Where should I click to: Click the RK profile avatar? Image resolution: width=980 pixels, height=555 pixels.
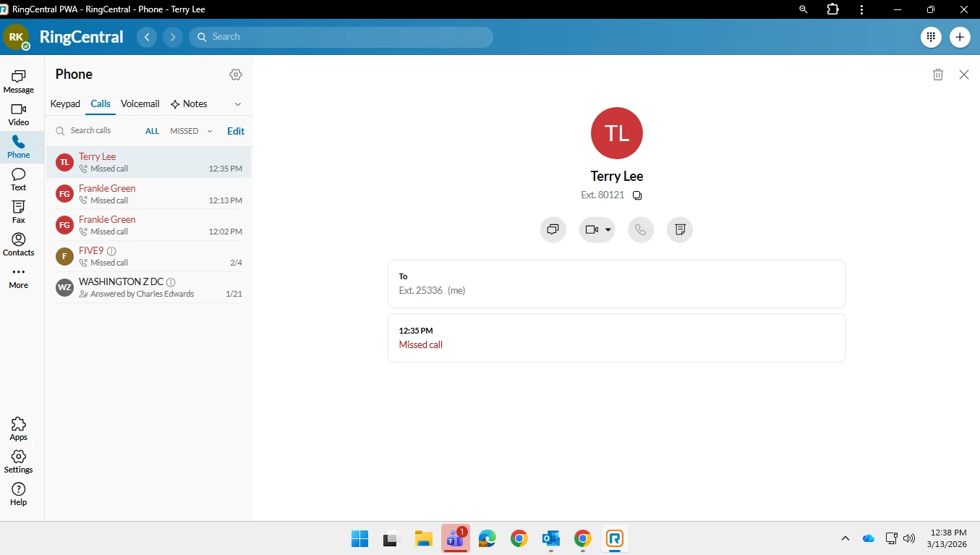coord(16,37)
